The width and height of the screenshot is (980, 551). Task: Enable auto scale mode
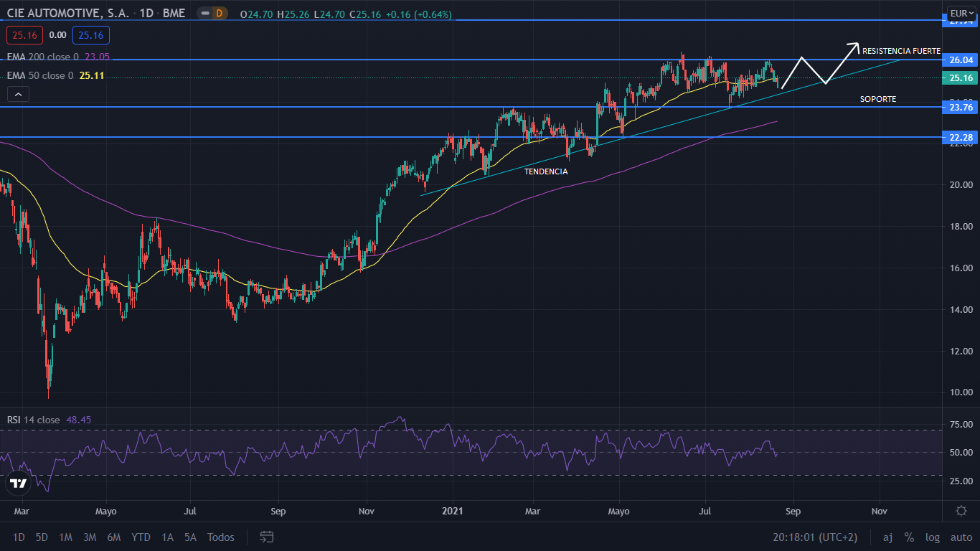pos(961,537)
